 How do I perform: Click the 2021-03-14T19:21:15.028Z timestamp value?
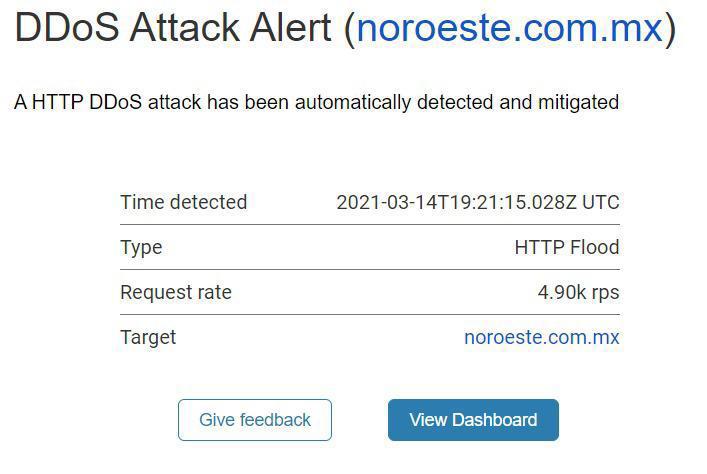point(456,202)
